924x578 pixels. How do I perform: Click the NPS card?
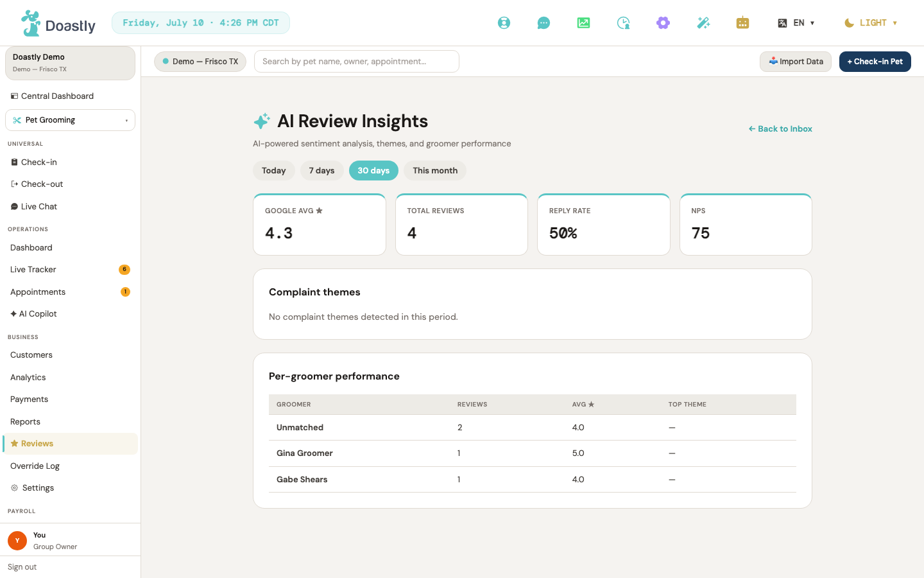pos(746,225)
